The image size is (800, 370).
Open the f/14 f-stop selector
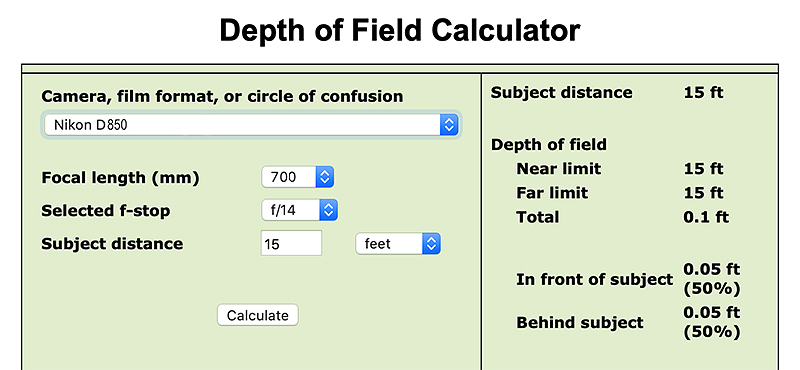299,210
